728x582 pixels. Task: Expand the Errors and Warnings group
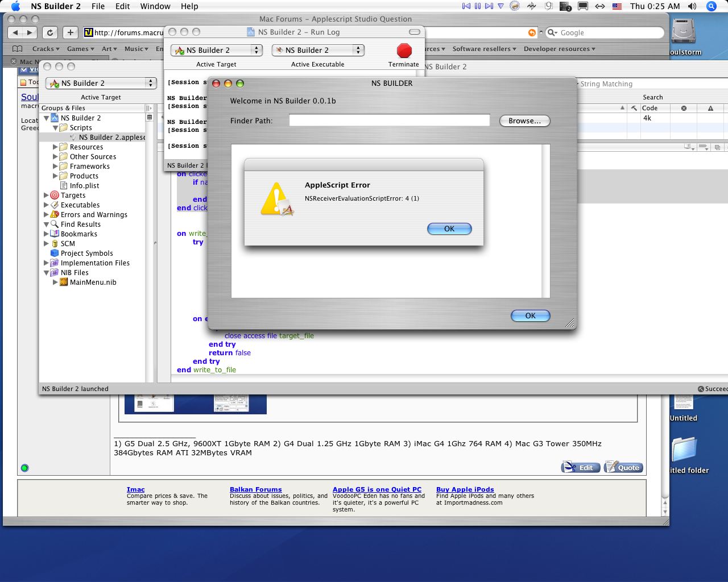[47, 215]
